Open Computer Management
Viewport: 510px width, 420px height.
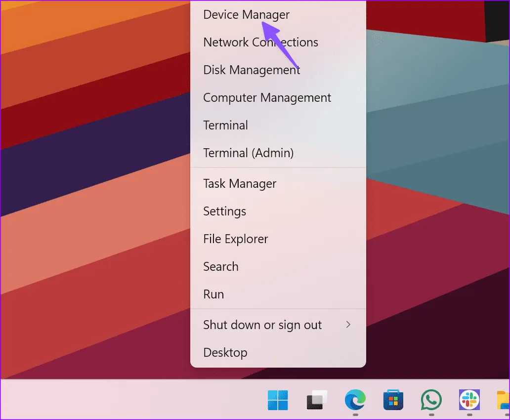267,98
